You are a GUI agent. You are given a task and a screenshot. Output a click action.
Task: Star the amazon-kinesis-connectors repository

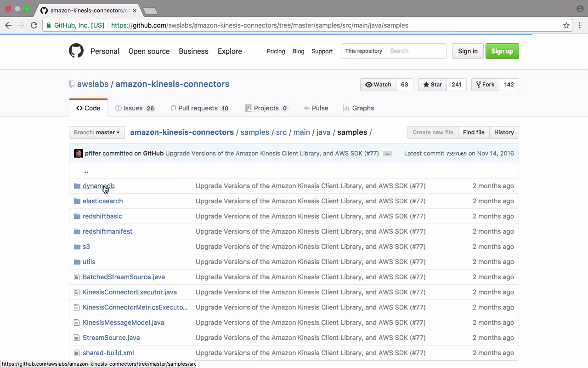click(x=432, y=85)
